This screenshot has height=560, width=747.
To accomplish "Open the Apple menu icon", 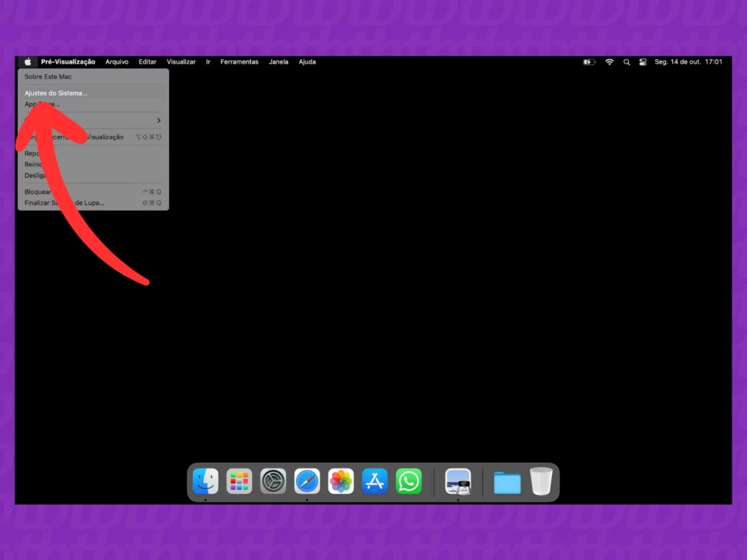I will [x=28, y=62].
